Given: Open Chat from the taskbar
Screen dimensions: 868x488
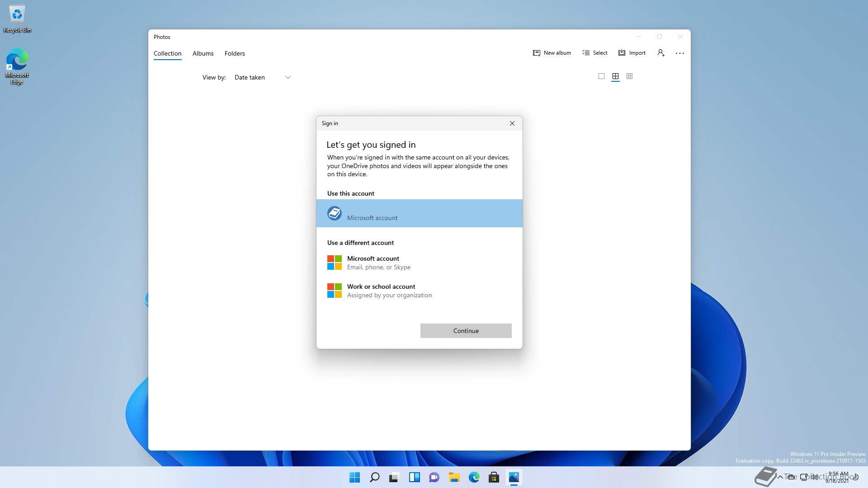Looking at the screenshot, I should point(434,477).
